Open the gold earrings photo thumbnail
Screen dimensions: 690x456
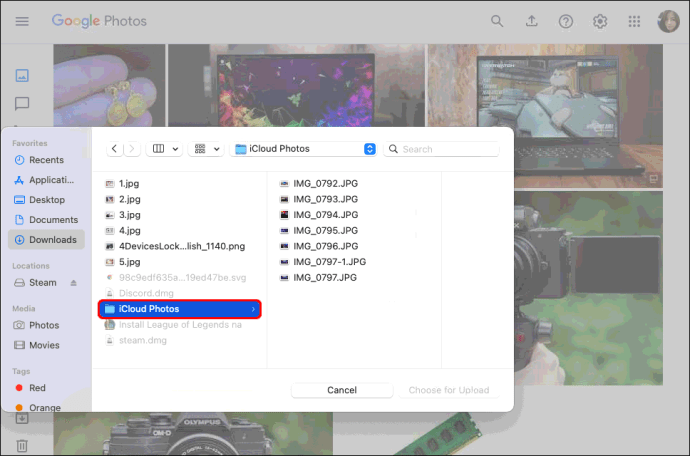point(109,85)
